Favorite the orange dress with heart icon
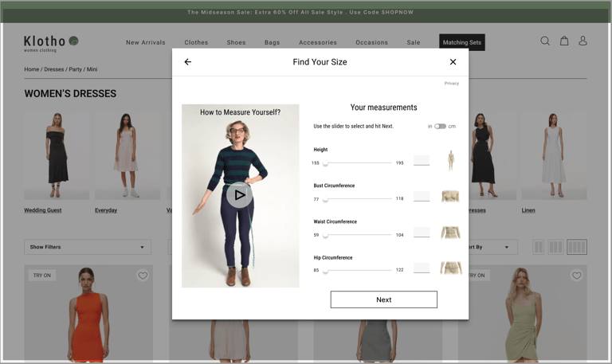Viewport: 612px width, 364px height. [143, 276]
